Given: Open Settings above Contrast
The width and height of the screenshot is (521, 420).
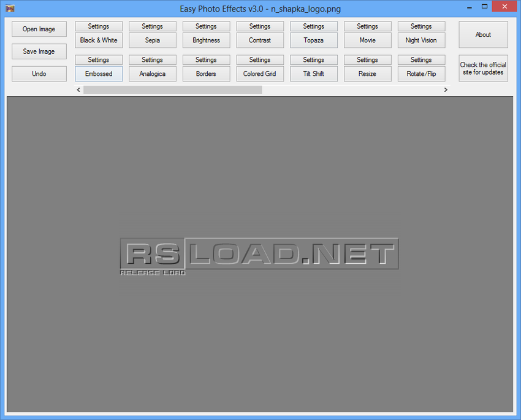Looking at the screenshot, I should [260, 26].
